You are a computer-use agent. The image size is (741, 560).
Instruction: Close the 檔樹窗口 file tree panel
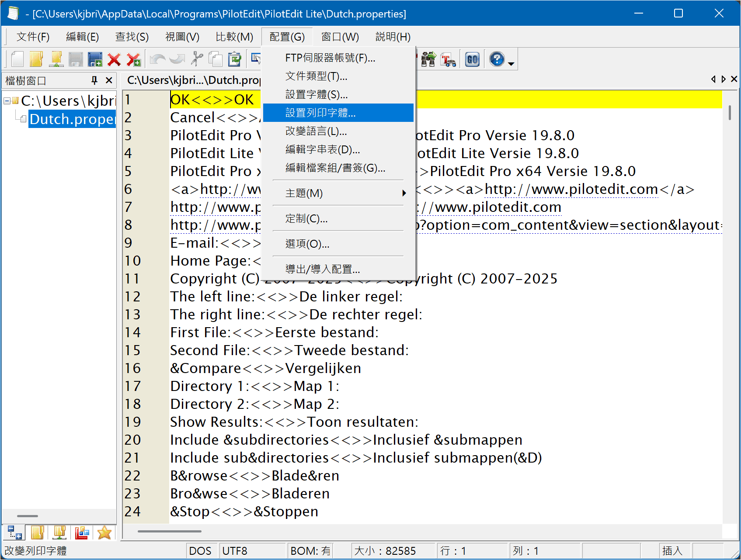coord(109,80)
